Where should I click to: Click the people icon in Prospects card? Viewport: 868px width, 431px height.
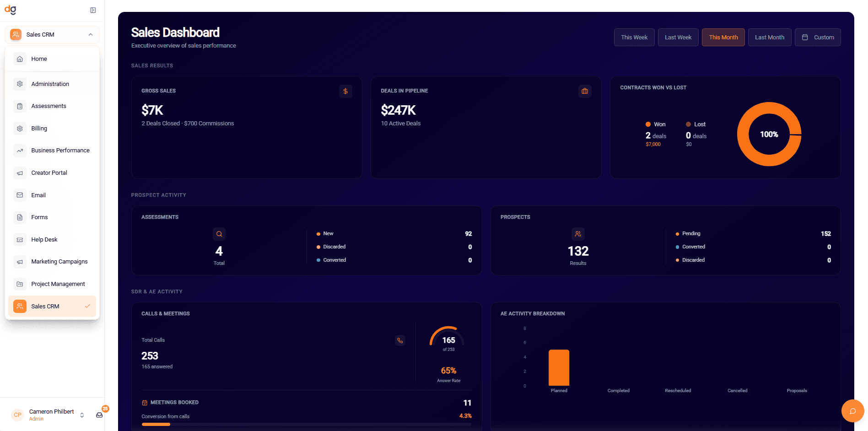[x=578, y=234]
